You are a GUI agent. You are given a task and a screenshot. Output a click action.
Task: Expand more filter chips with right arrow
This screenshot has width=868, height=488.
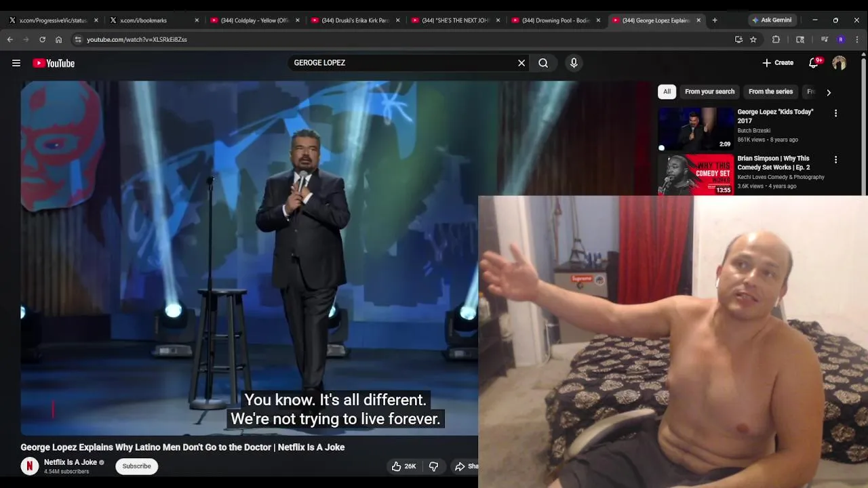[828, 92]
